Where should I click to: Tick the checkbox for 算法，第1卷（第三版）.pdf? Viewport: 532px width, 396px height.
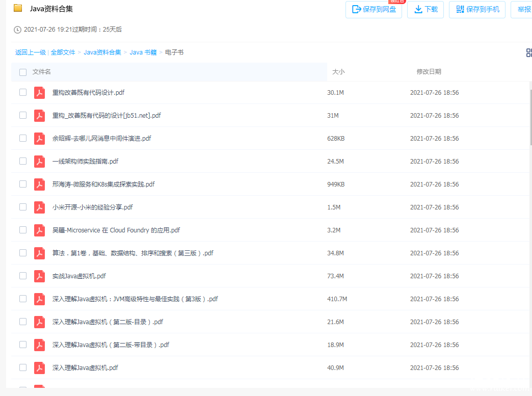pos(23,253)
